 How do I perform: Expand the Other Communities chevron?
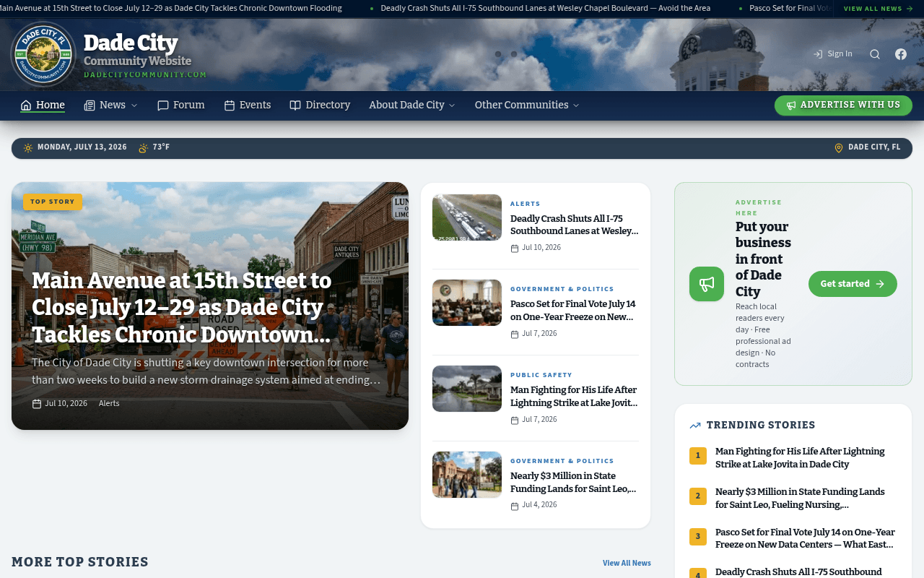(576, 105)
